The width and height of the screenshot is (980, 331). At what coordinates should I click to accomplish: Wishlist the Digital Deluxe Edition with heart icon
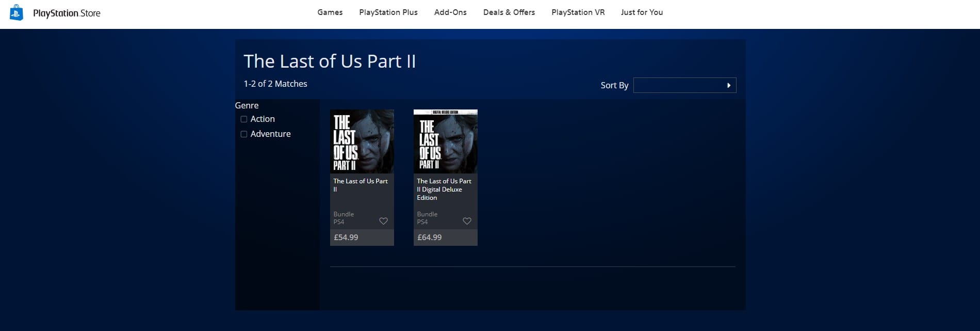tap(467, 221)
